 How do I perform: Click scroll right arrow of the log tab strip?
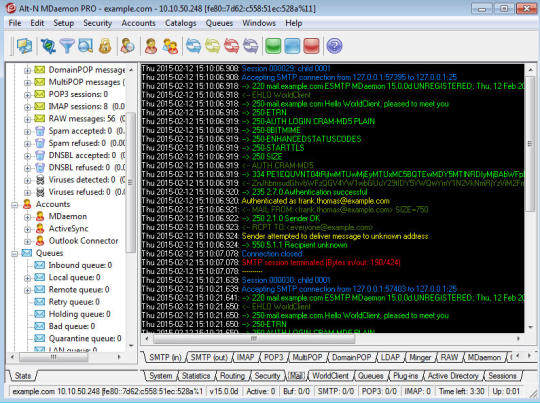point(530,356)
